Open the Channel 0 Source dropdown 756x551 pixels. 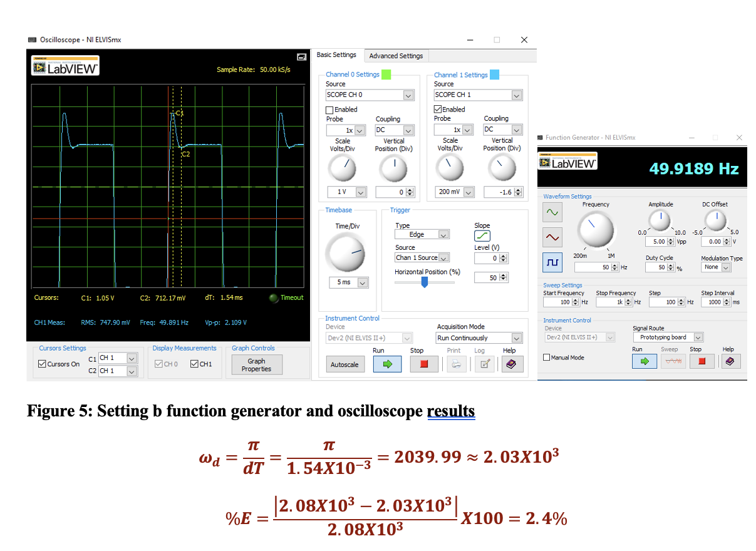click(370, 95)
